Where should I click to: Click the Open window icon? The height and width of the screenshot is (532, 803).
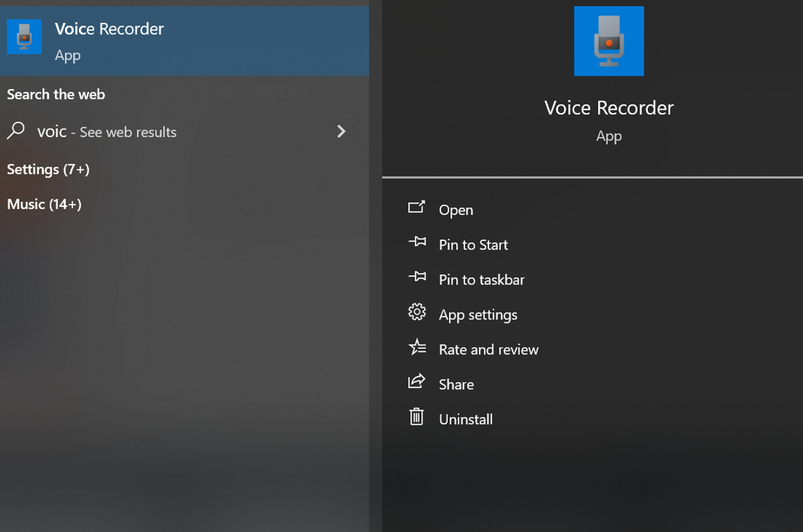pyautogui.click(x=416, y=207)
